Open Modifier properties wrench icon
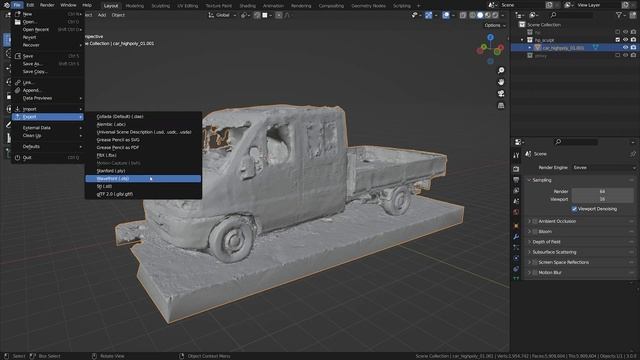 click(x=516, y=237)
